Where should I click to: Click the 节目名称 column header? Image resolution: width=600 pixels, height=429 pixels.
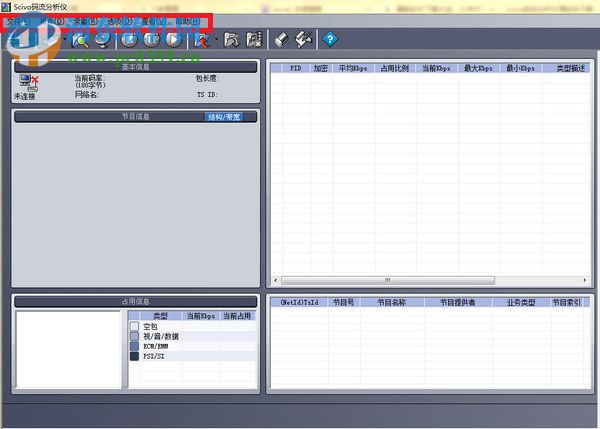point(392,303)
